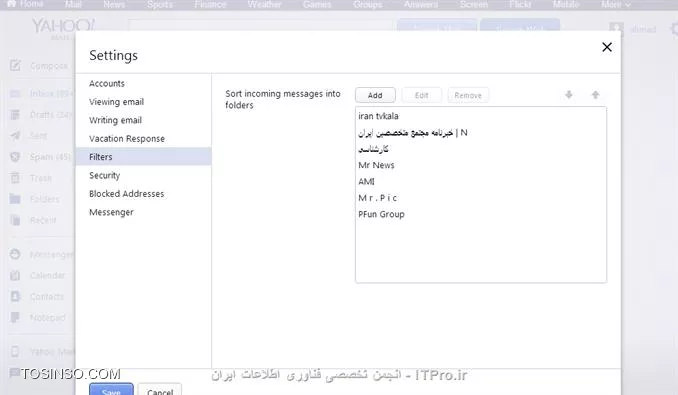Click the Remove filter button

(468, 95)
